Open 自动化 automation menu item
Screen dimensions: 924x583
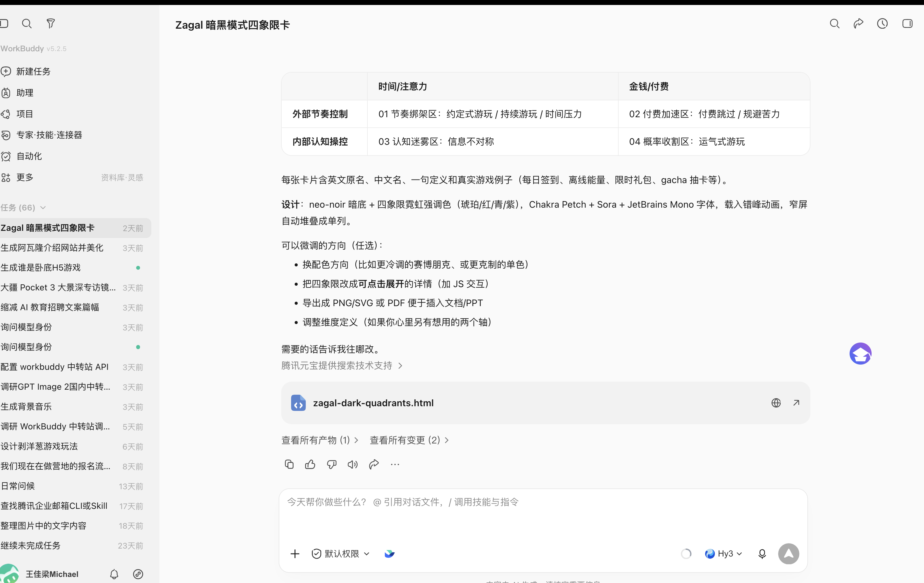pyautogui.click(x=22, y=156)
